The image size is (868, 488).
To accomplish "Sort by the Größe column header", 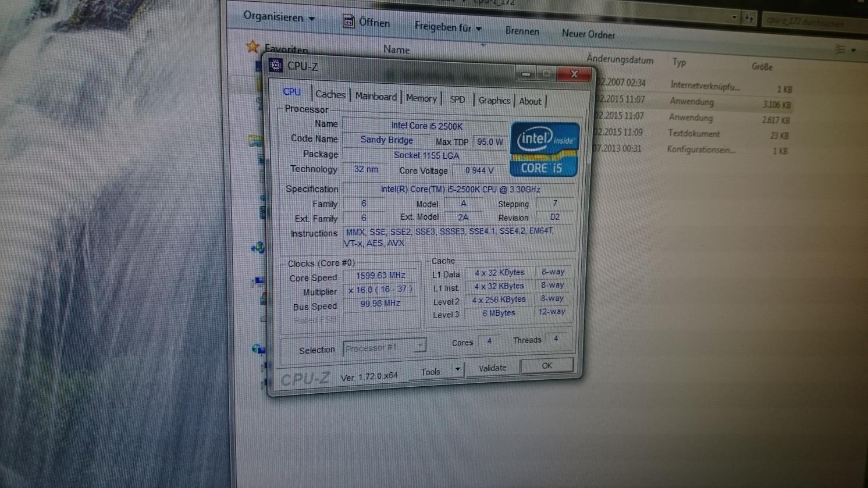I will (762, 67).
